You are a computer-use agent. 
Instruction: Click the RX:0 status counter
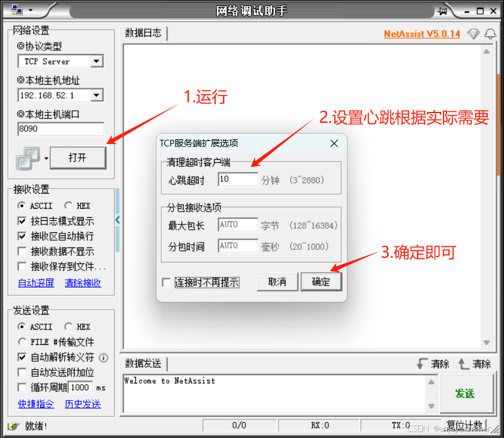click(x=320, y=425)
